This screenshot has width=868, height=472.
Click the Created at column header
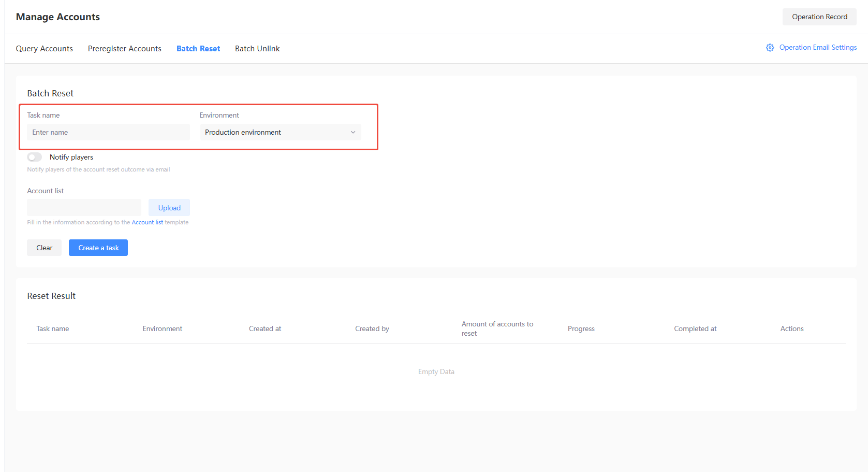click(265, 328)
